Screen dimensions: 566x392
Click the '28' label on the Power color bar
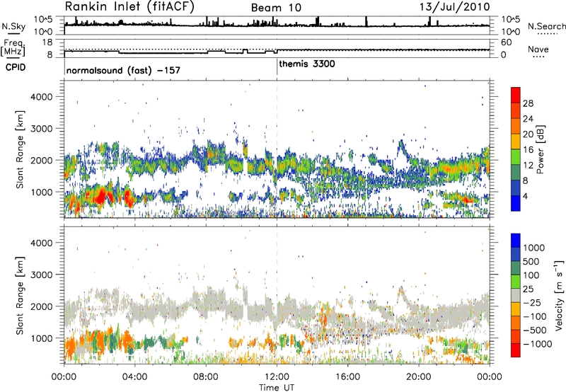coord(528,103)
